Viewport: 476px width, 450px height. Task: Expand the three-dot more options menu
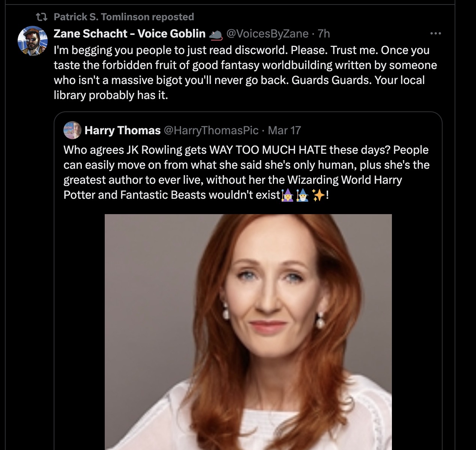coord(435,33)
